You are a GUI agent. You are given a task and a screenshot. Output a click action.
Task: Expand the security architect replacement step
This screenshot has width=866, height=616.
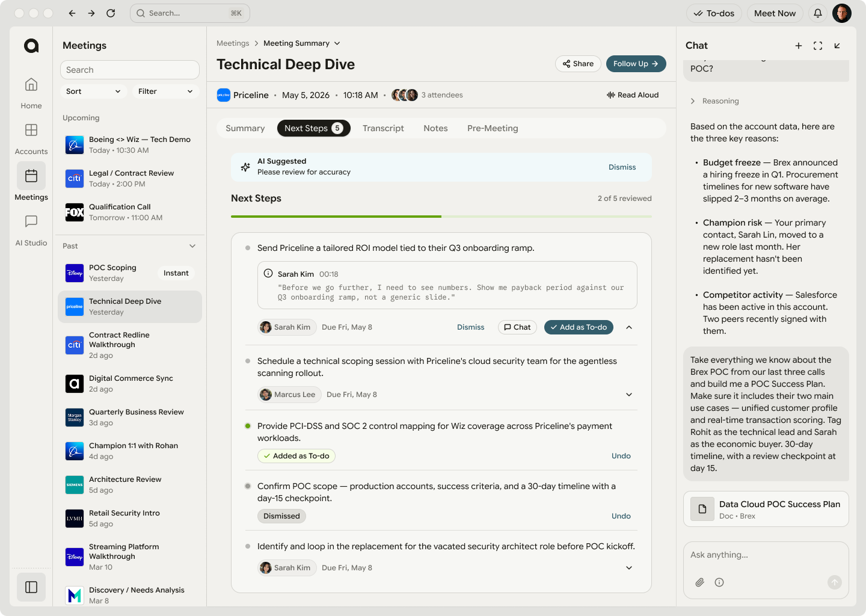629,568
